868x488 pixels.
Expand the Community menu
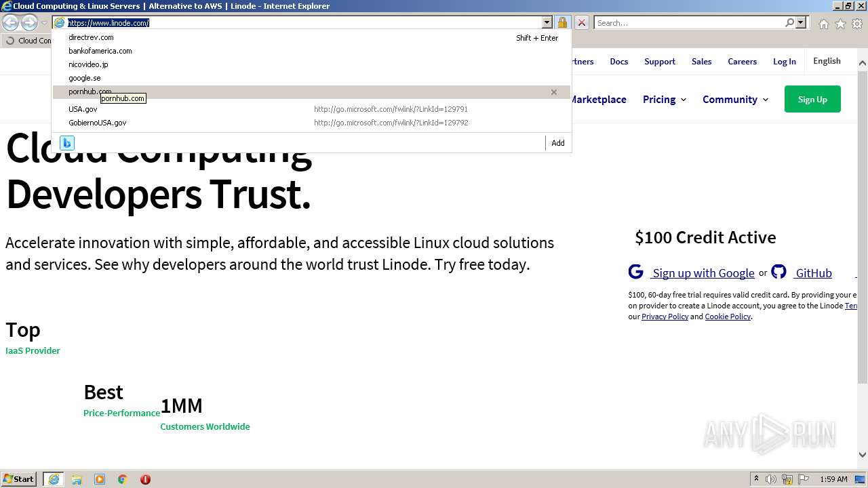coord(736,99)
